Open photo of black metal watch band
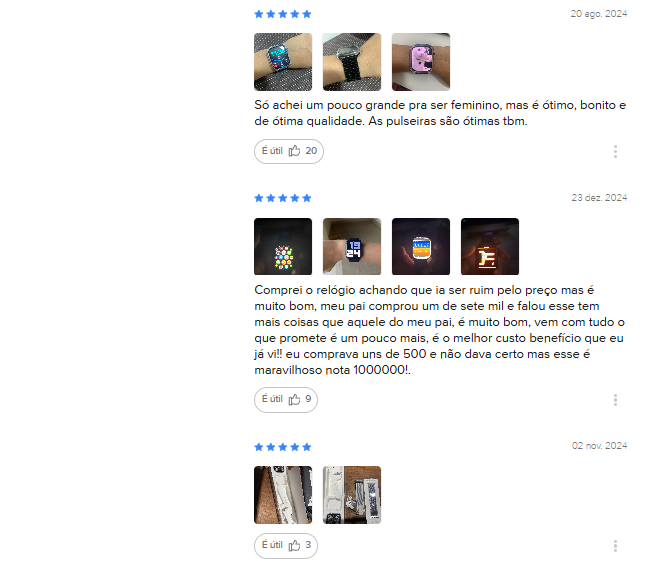The image size is (646, 577). click(352, 62)
